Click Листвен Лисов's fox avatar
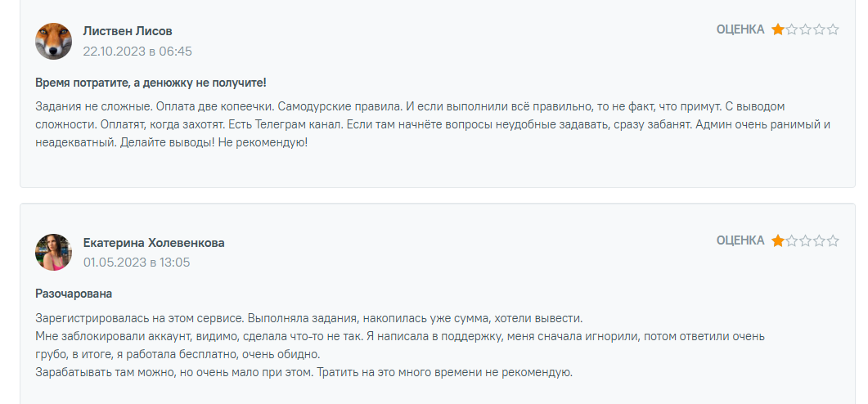This screenshot has width=868, height=404. [54, 41]
